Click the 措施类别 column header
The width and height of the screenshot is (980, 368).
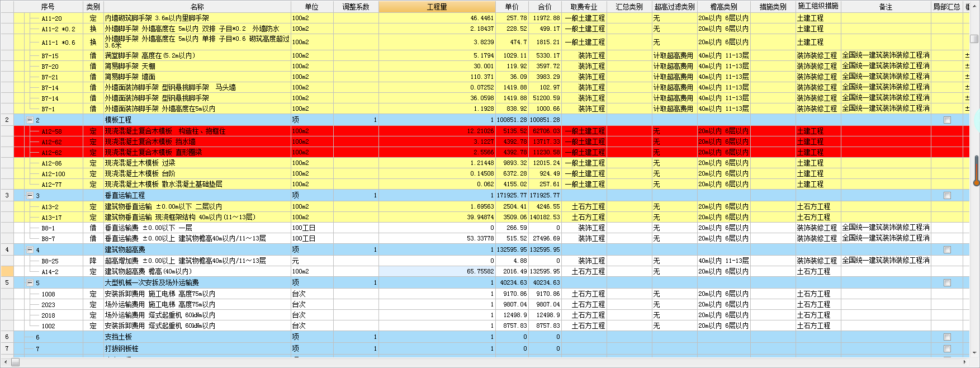click(x=773, y=7)
